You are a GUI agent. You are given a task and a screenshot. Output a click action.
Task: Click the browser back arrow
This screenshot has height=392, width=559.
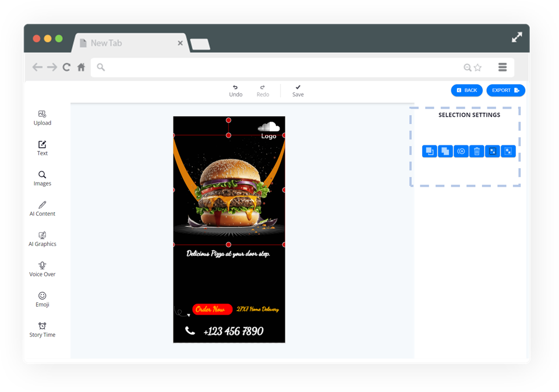point(37,67)
